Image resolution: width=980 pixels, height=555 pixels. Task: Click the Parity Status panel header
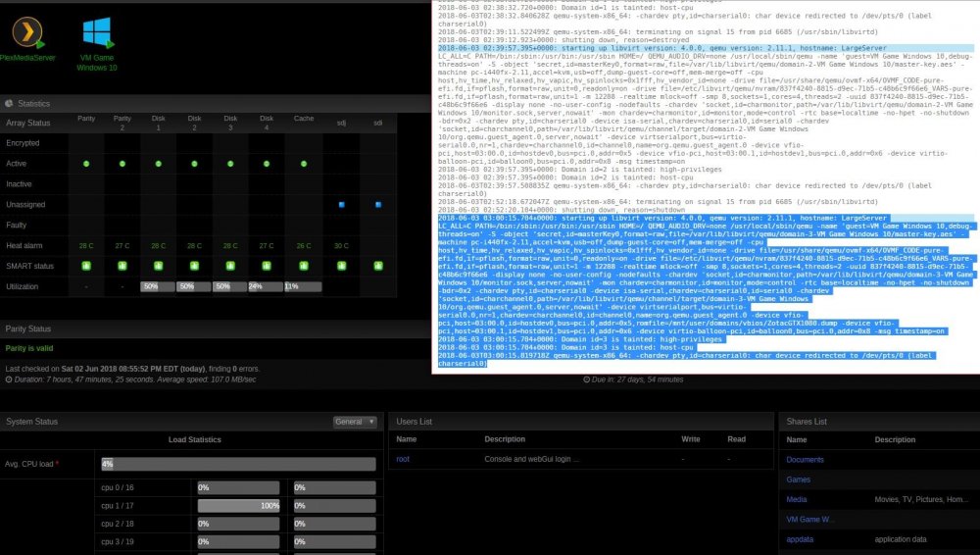216,329
